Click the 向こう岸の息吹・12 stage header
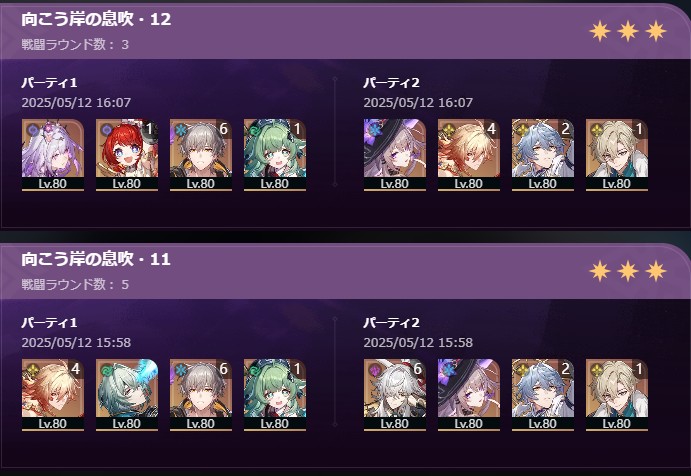The image size is (691, 476). [x=96, y=19]
